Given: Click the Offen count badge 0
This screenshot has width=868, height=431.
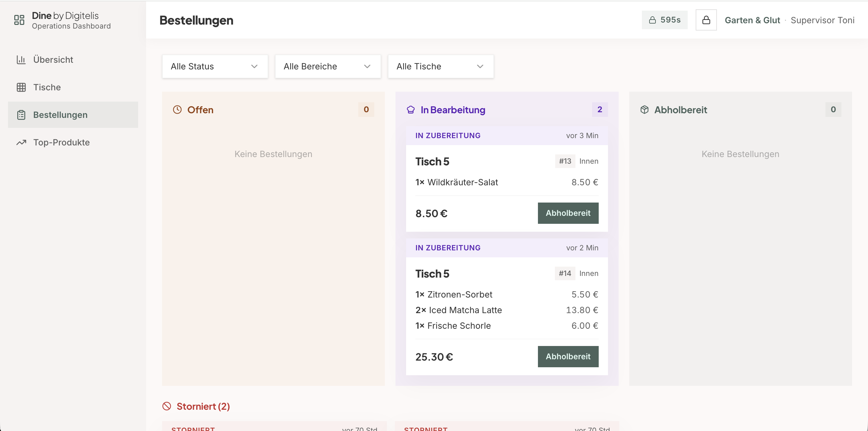Looking at the screenshot, I should tap(366, 110).
